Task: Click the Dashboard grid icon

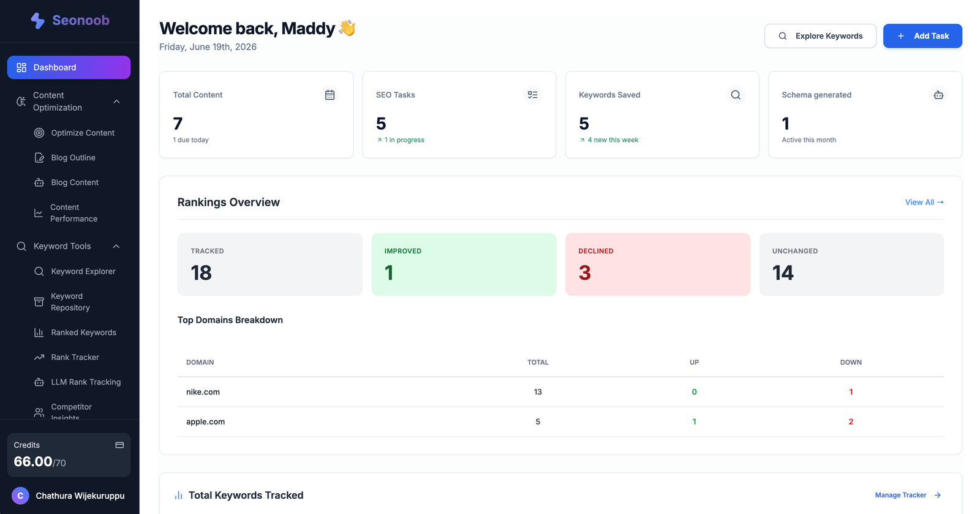Action: (x=21, y=67)
